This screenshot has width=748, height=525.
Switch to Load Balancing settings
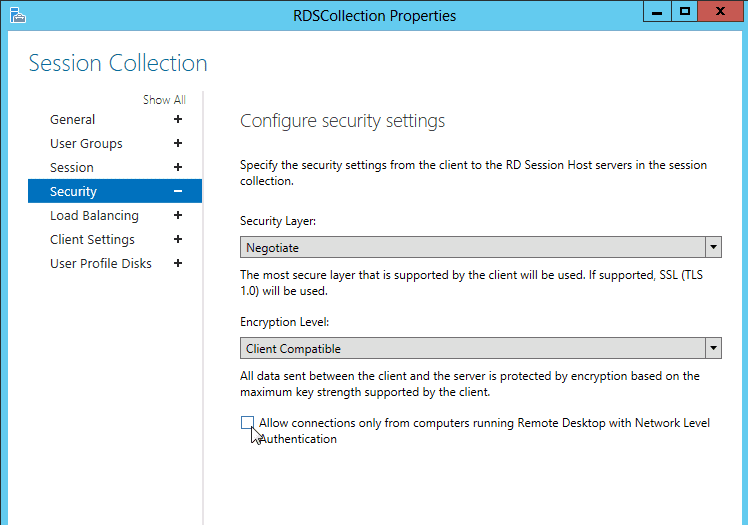pyautogui.click(x=94, y=215)
